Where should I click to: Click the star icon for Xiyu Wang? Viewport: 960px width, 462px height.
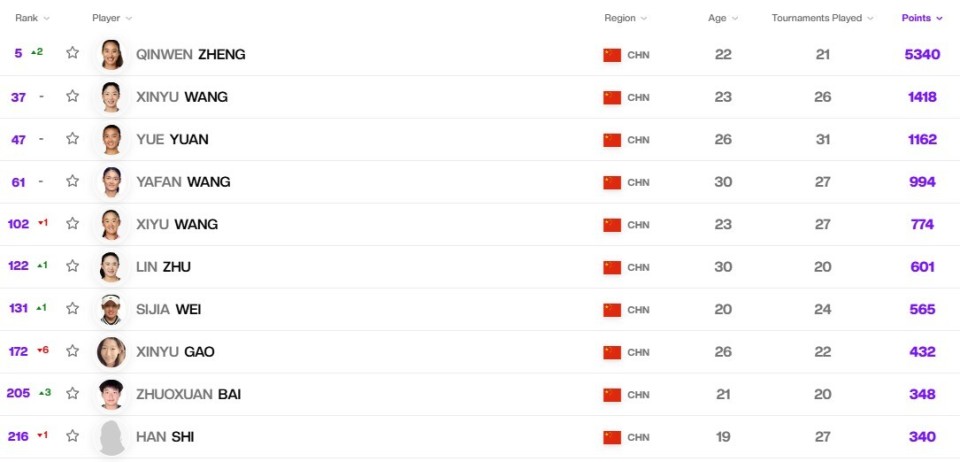click(x=72, y=223)
